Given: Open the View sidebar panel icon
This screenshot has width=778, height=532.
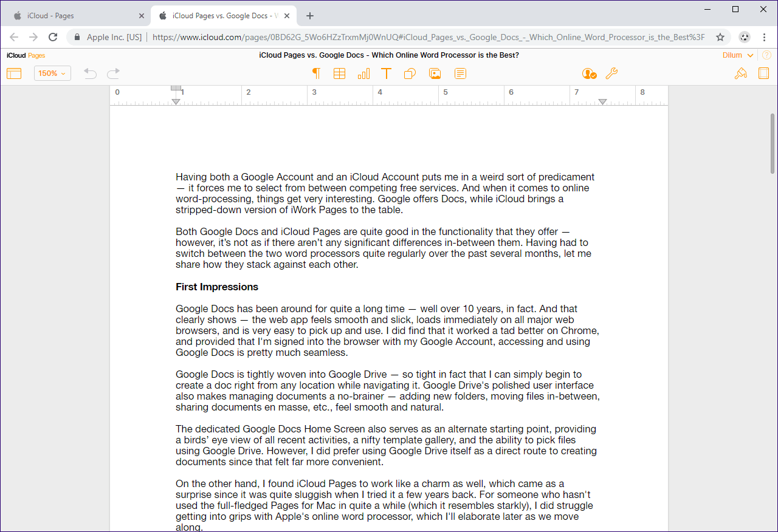Looking at the screenshot, I should tap(14, 73).
